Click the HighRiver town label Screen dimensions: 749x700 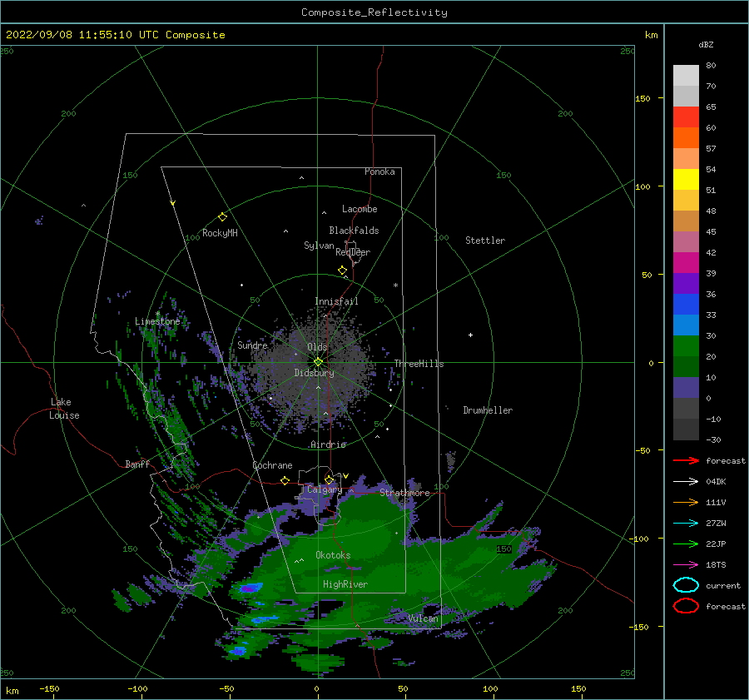click(x=345, y=584)
